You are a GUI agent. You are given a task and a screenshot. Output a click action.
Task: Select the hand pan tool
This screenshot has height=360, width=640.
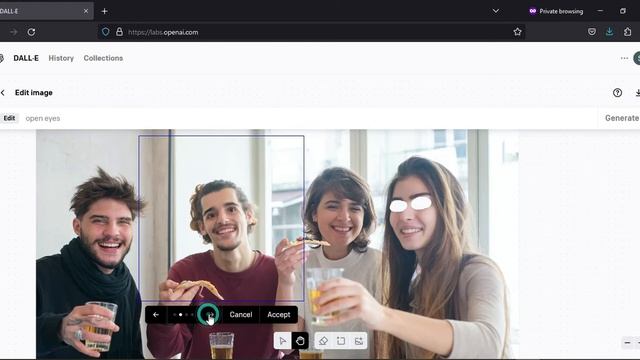pos(300,341)
